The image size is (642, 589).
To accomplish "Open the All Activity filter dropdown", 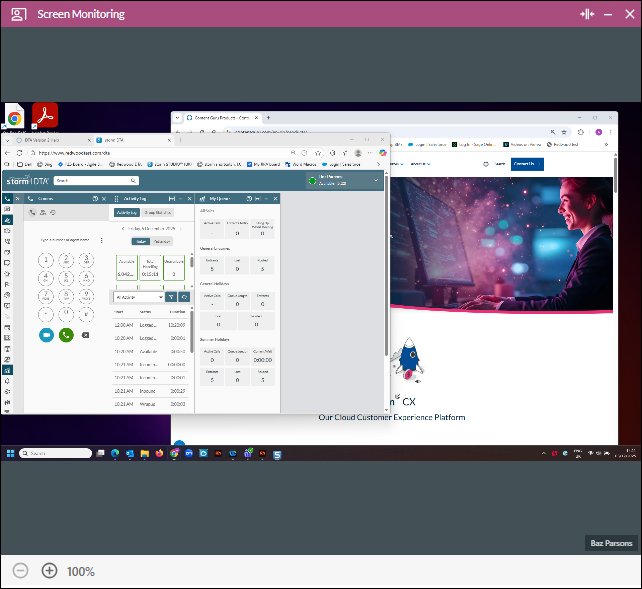I will 139,297.
